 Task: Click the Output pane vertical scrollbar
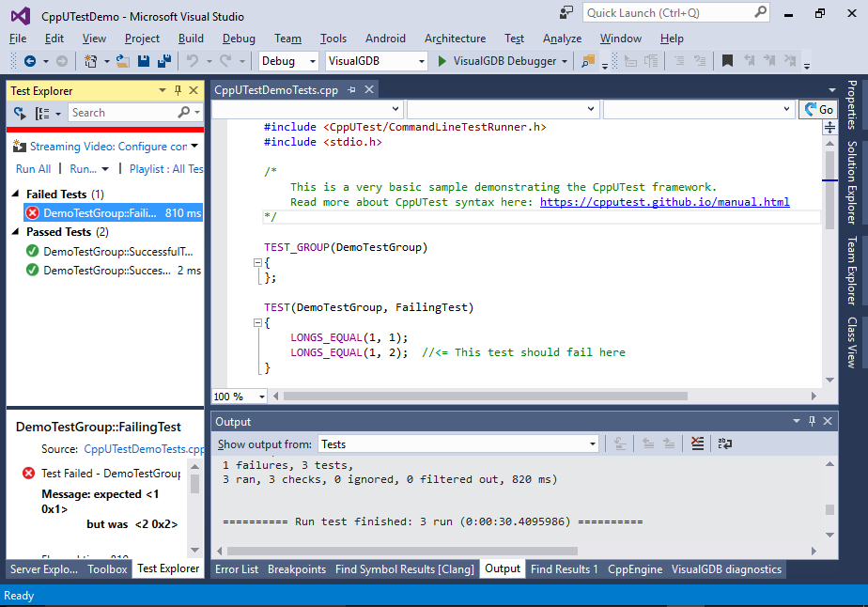click(829, 509)
